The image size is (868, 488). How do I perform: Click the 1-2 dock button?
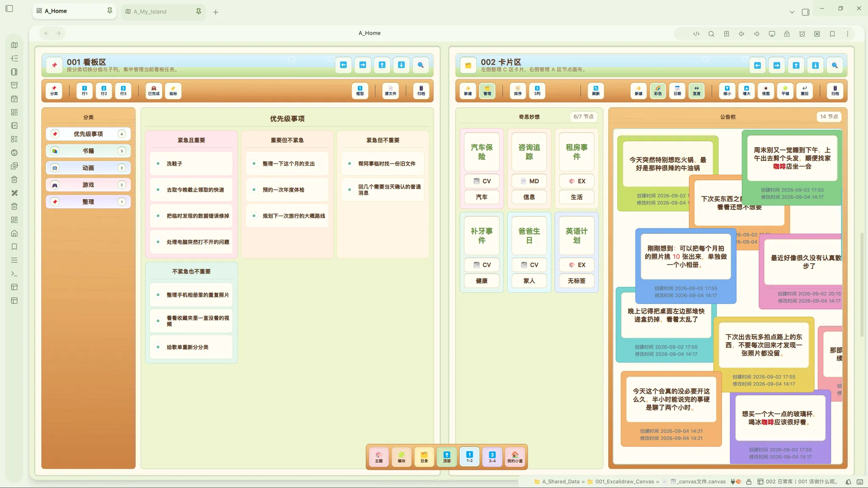(470, 457)
